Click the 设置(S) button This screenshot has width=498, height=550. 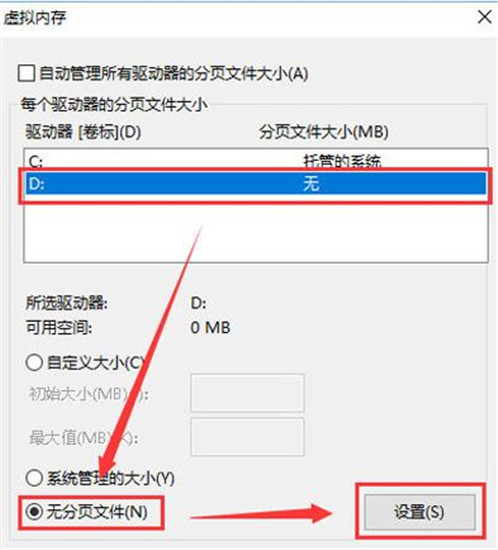click(x=419, y=512)
